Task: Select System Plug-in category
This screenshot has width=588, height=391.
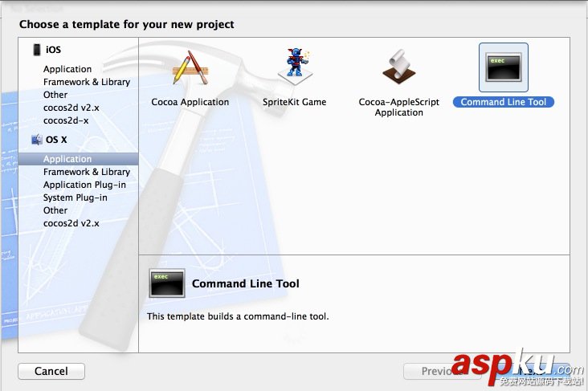Action: pos(75,198)
